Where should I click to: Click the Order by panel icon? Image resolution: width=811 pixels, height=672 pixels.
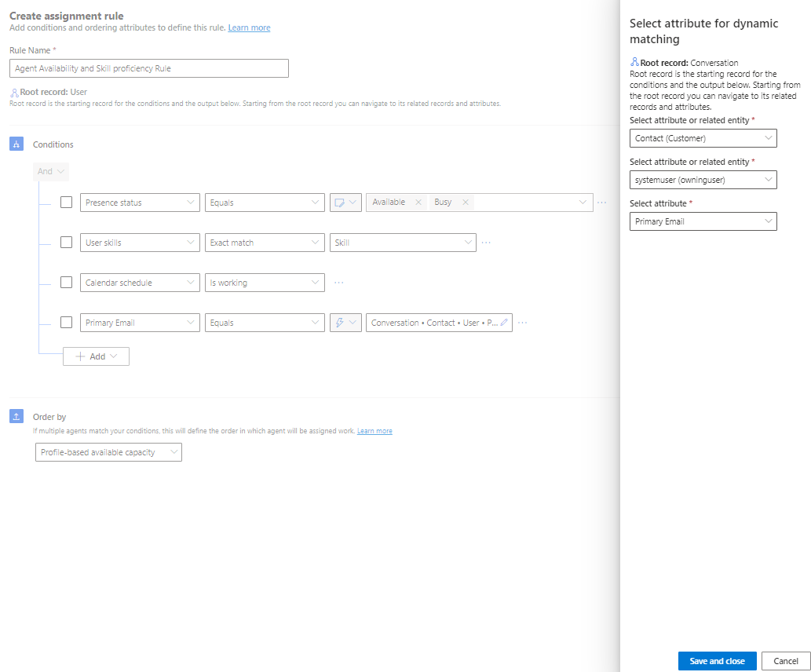(x=16, y=416)
